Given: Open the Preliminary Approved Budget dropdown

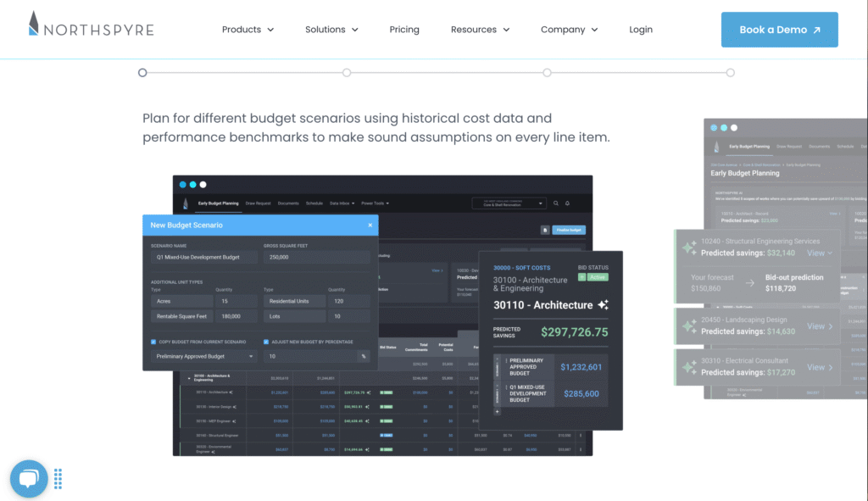Looking at the screenshot, I should (203, 357).
